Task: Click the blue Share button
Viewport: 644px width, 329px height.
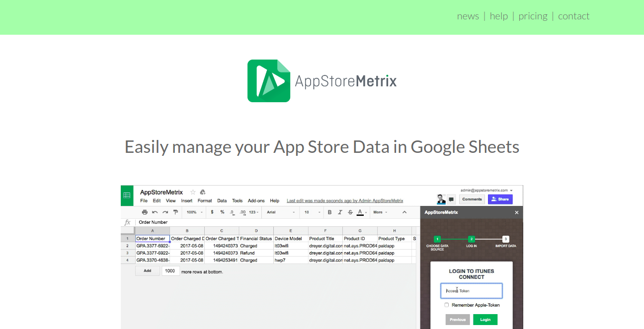Action: click(500, 199)
